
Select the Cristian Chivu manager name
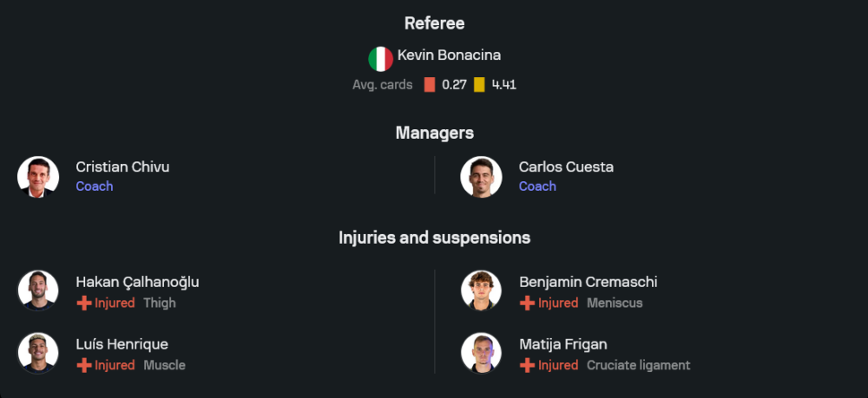click(122, 167)
